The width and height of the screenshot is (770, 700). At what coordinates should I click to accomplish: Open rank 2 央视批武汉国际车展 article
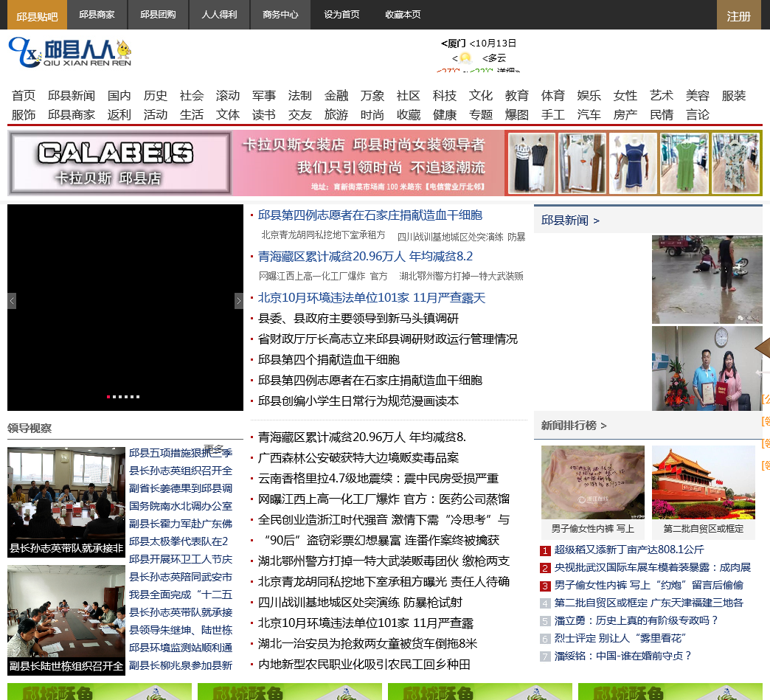pyautogui.click(x=653, y=567)
